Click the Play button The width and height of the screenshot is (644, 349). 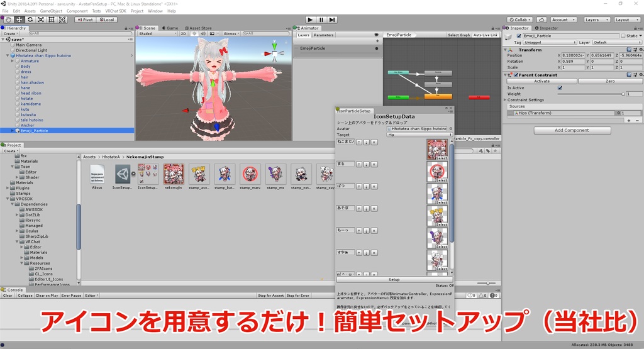[310, 19]
